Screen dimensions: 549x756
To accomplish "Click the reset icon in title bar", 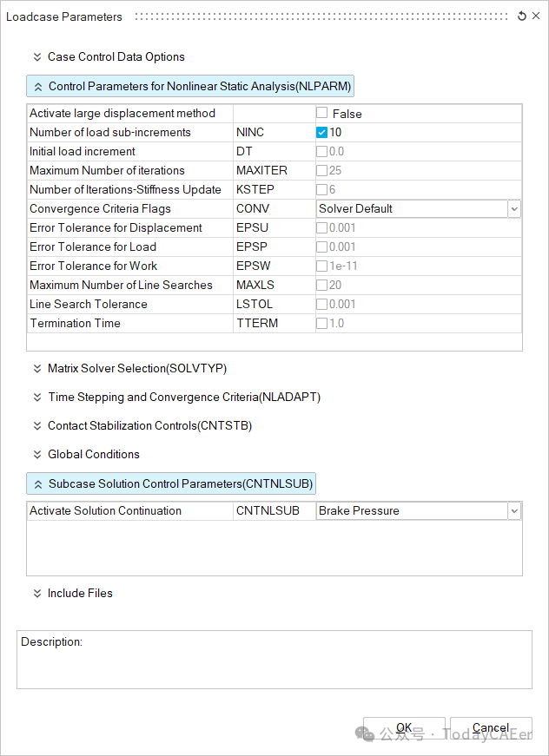I will pyautogui.click(x=521, y=16).
